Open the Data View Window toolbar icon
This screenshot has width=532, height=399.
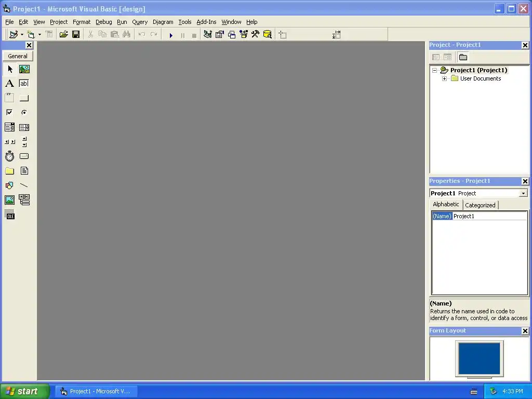point(268,35)
